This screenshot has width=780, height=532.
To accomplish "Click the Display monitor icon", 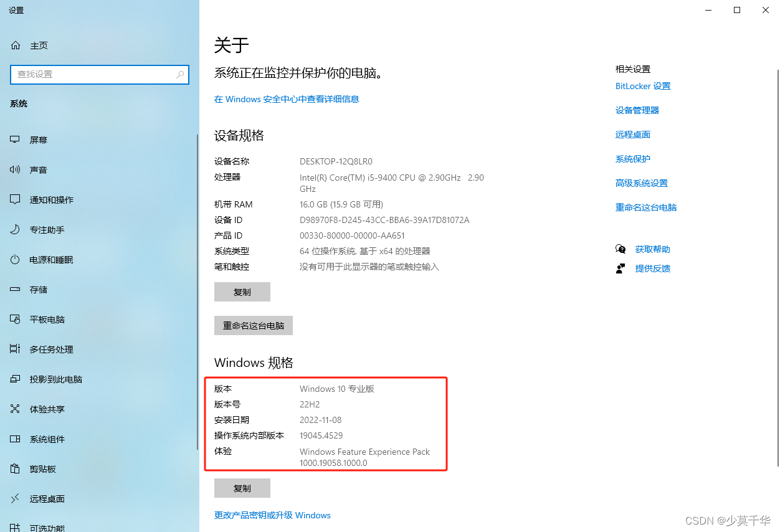I will click(x=16, y=140).
